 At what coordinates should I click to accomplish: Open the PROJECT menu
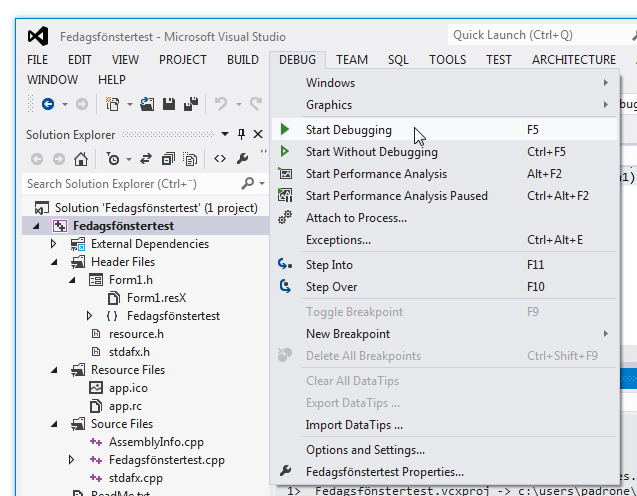182,60
